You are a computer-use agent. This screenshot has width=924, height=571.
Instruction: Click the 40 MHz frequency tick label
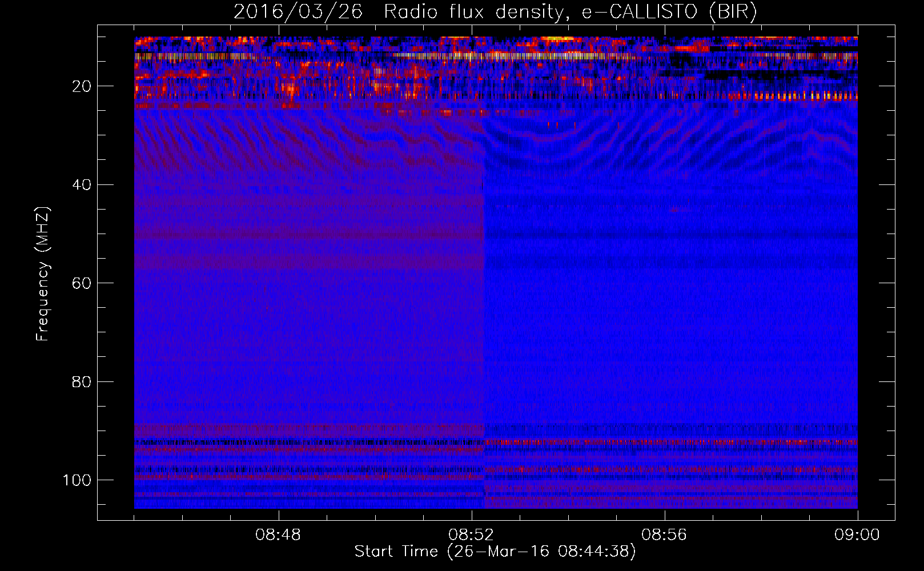[82, 184]
